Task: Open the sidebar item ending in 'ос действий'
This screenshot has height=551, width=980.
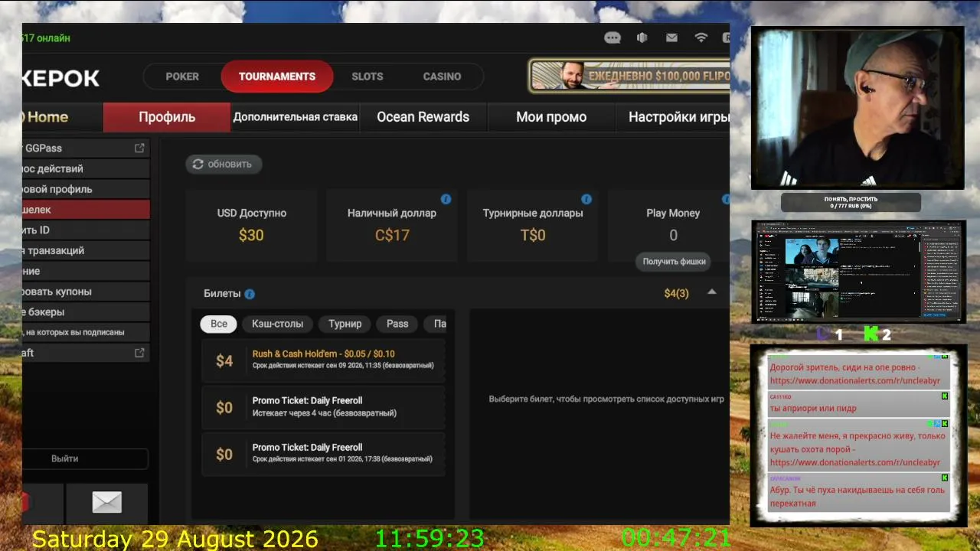Action: pos(86,168)
